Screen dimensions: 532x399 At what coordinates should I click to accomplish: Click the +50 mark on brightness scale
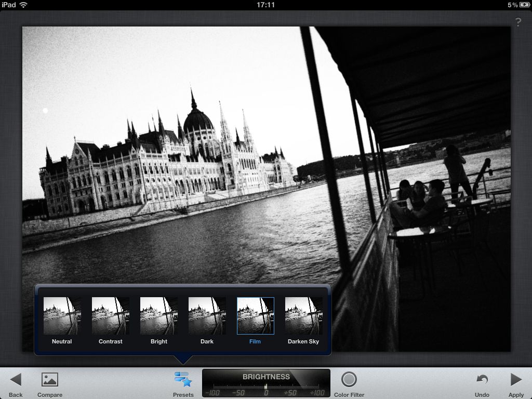tap(291, 392)
